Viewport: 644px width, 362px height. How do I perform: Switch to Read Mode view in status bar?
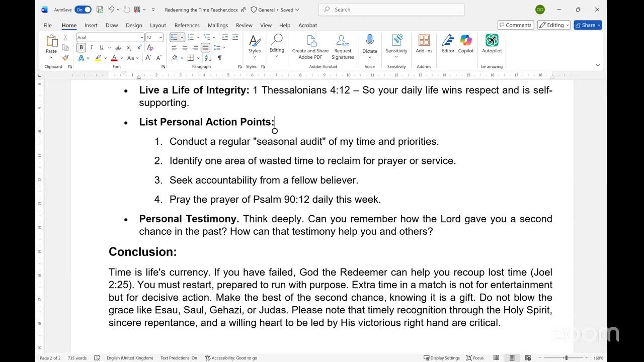click(x=496, y=358)
